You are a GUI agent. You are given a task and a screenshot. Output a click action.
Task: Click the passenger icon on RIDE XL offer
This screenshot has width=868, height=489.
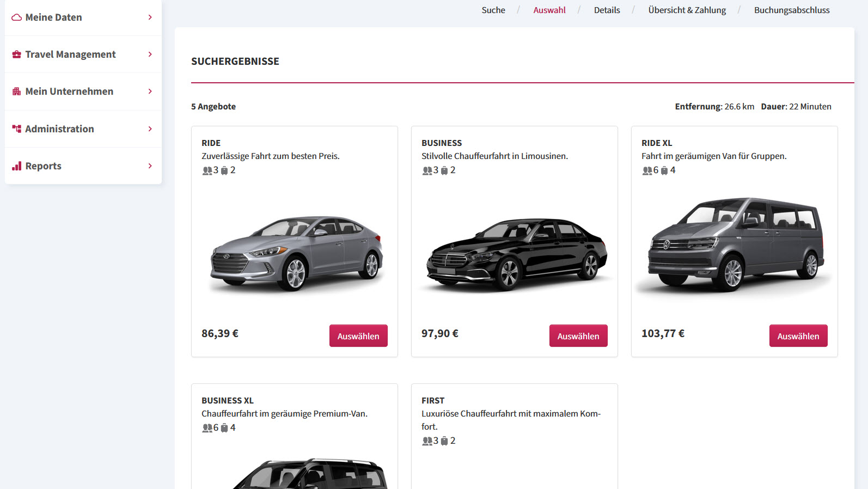click(647, 170)
